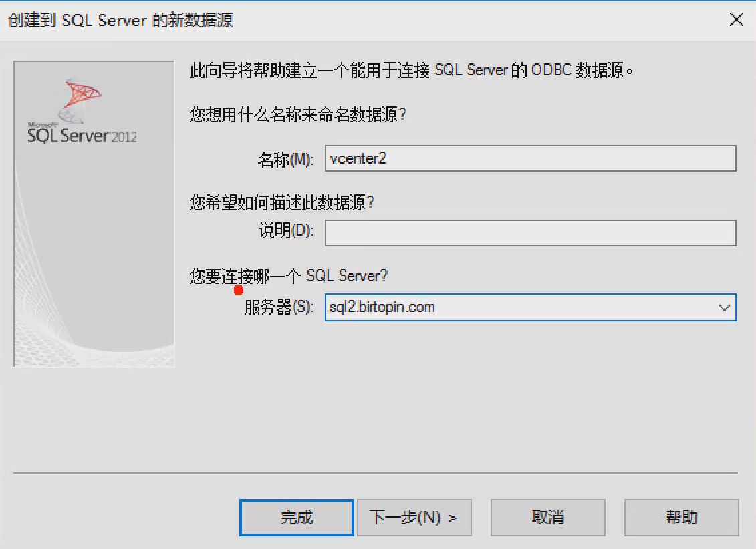Close the dialog with the X button
The width and height of the screenshot is (756, 549).
[736, 20]
